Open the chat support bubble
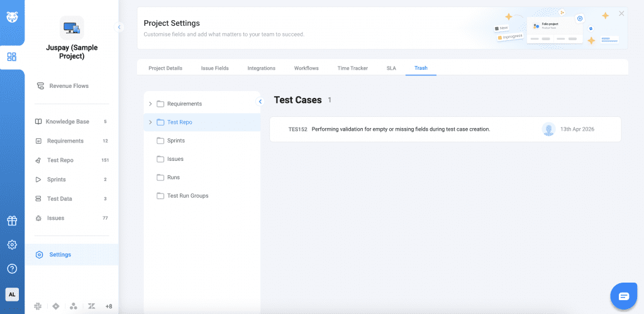 623,296
